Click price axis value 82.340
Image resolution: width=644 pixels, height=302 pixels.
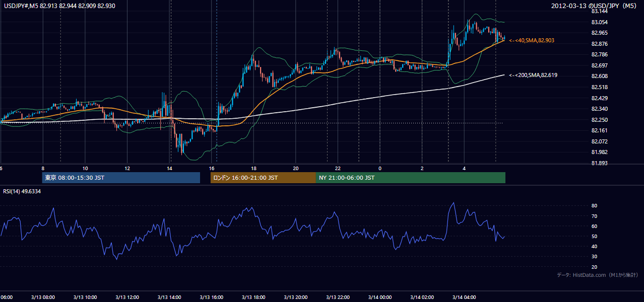click(x=599, y=109)
